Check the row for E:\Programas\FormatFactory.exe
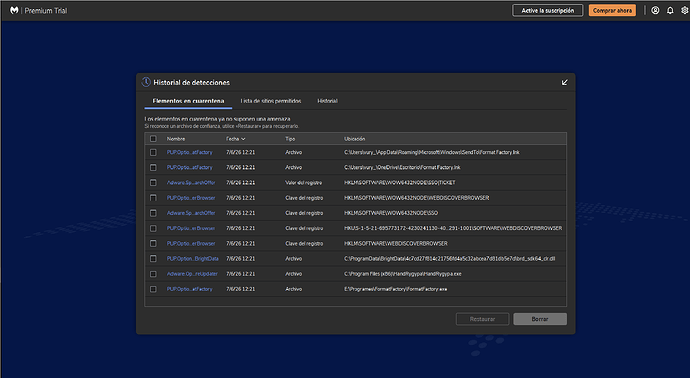The image size is (690, 378). (x=153, y=289)
